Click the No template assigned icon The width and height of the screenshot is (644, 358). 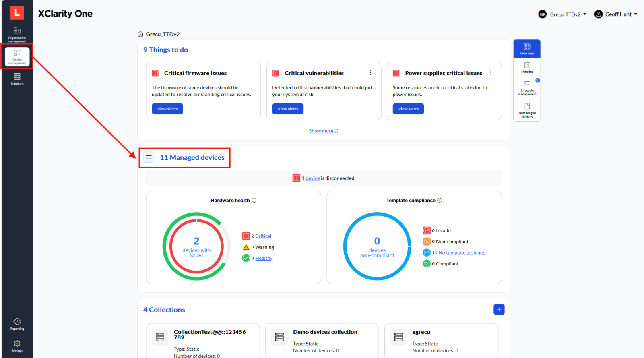427,252
